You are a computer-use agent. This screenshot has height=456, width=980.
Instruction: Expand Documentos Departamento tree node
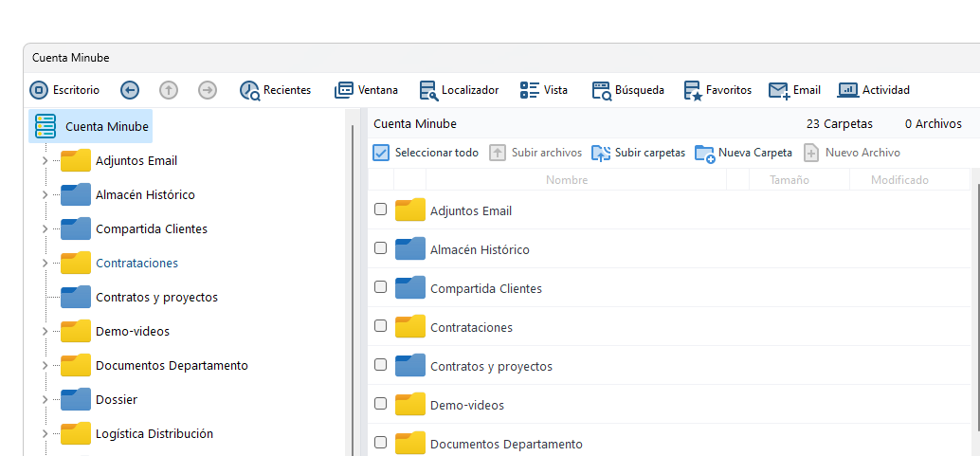[45, 365]
